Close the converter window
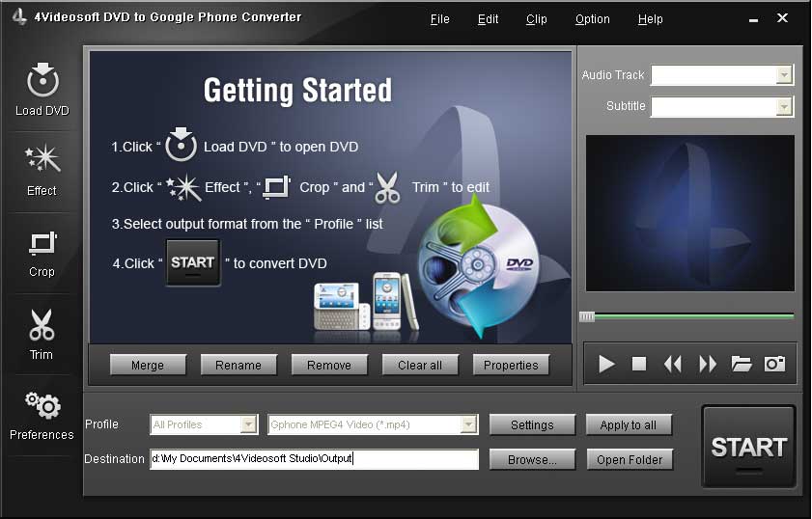The width and height of the screenshot is (812, 519). coord(782,18)
